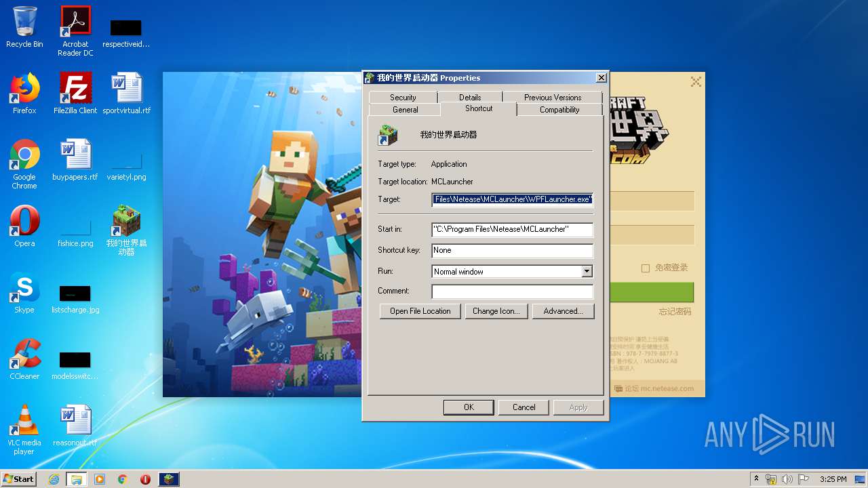This screenshot has height=488, width=868.
Task: Click Change Icon button
Action: tap(496, 311)
